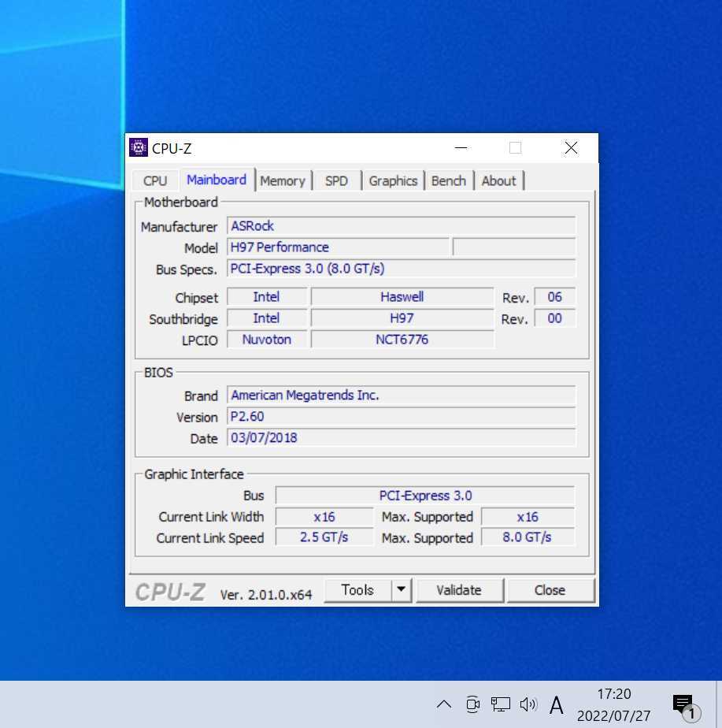This screenshot has height=728, width=722.
Task: Click Max. Supported speed 8.0 GT/s value
Action: (528, 537)
